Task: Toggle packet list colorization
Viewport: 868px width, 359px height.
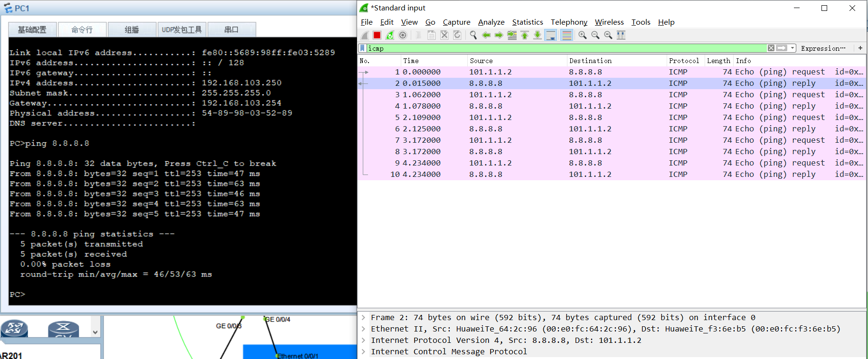Action: pyautogui.click(x=566, y=35)
